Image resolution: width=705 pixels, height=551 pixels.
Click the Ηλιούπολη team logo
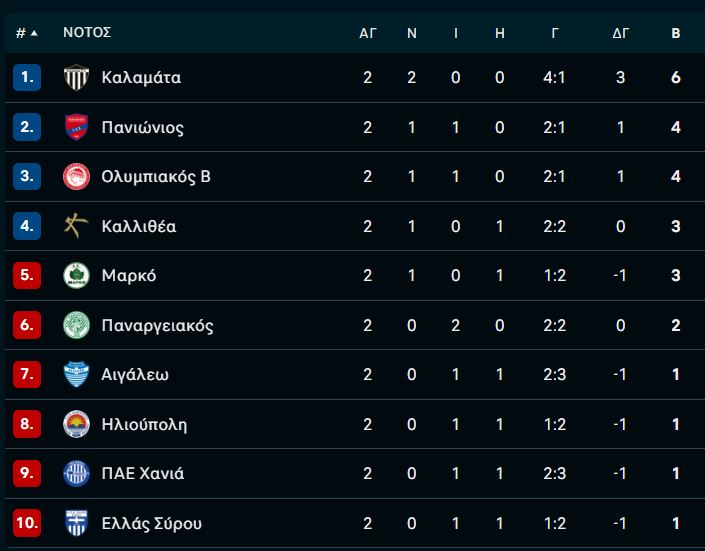pyautogui.click(x=76, y=424)
